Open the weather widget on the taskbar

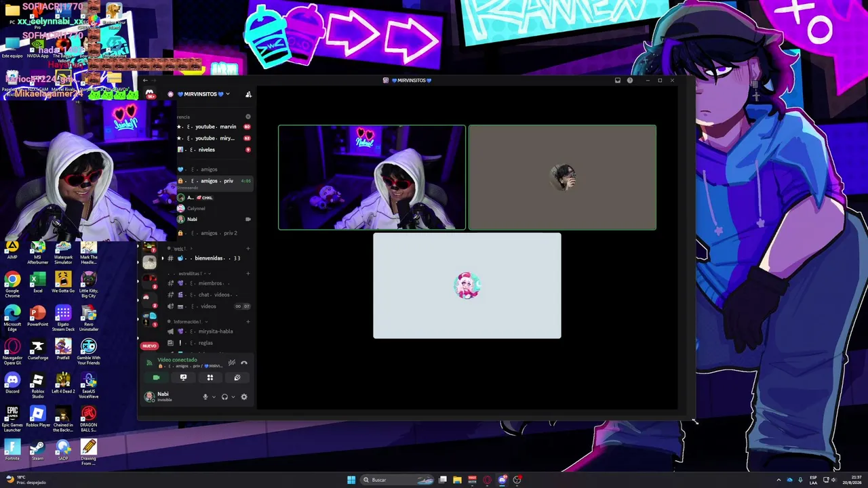[x=26, y=480]
